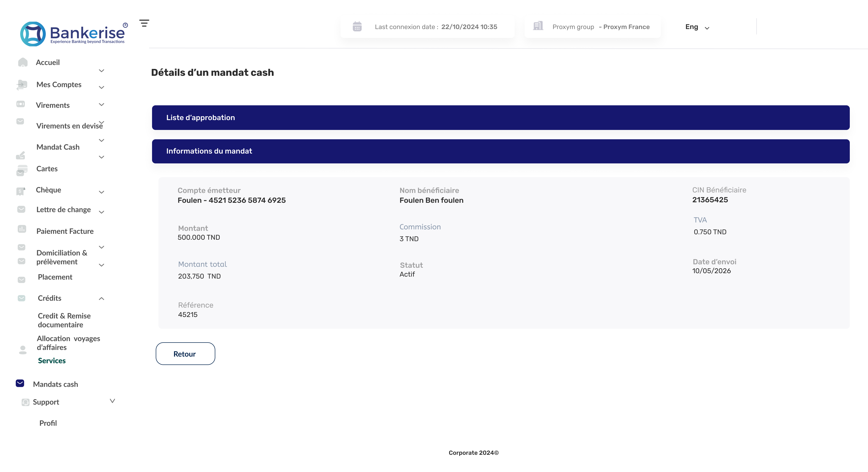This screenshot has width=868, height=472.
Task: Click the Bankerise logo
Action: click(x=74, y=34)
